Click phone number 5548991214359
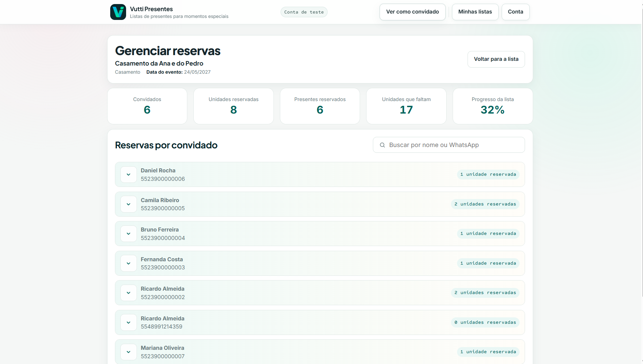Screen dimensions: 643x364 (161, 326)
